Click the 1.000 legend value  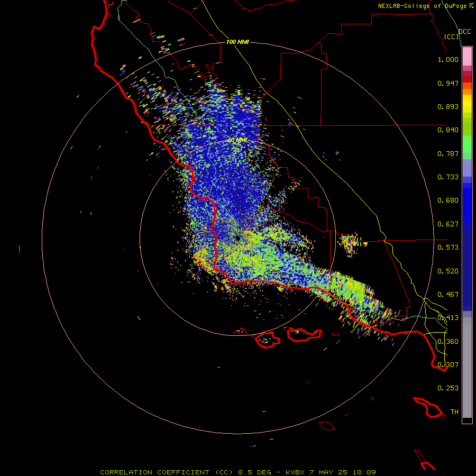point(448,59)
